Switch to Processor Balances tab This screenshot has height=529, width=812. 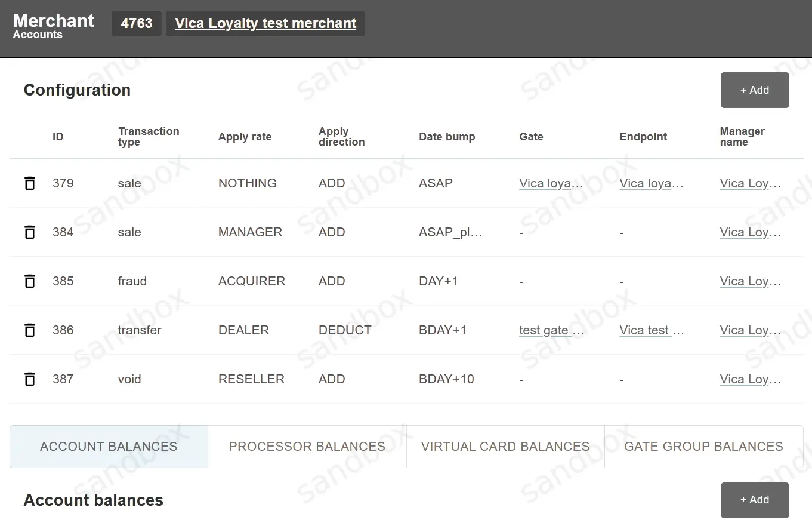pyautogui.click(x=307, y=447)
